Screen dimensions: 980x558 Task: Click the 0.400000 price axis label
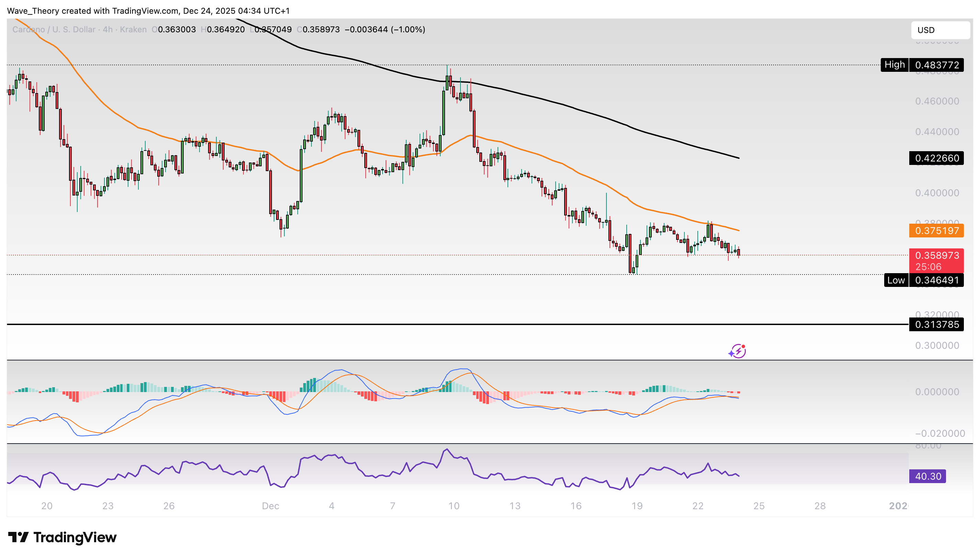click(x=937, y=193)
